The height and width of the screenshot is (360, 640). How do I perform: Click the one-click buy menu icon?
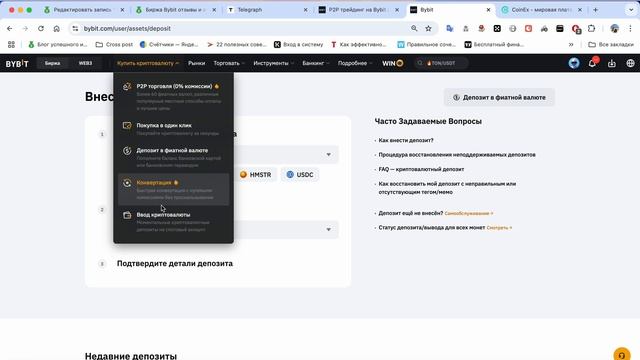coord(127,126)
